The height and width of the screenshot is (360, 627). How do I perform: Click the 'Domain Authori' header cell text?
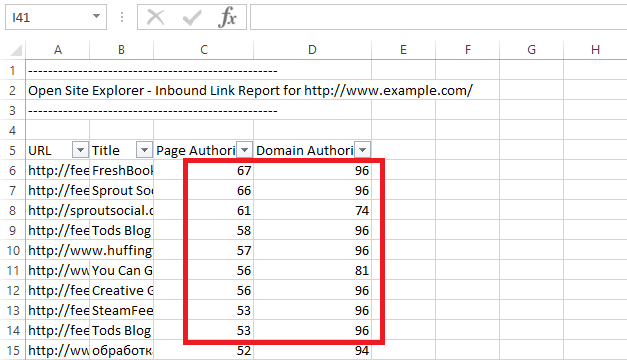pos(305,150)
